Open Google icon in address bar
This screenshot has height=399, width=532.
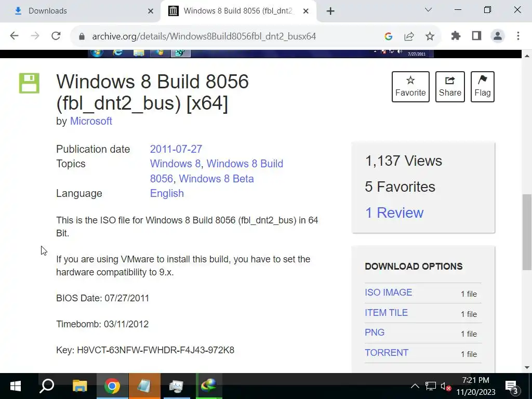[389, 36]
